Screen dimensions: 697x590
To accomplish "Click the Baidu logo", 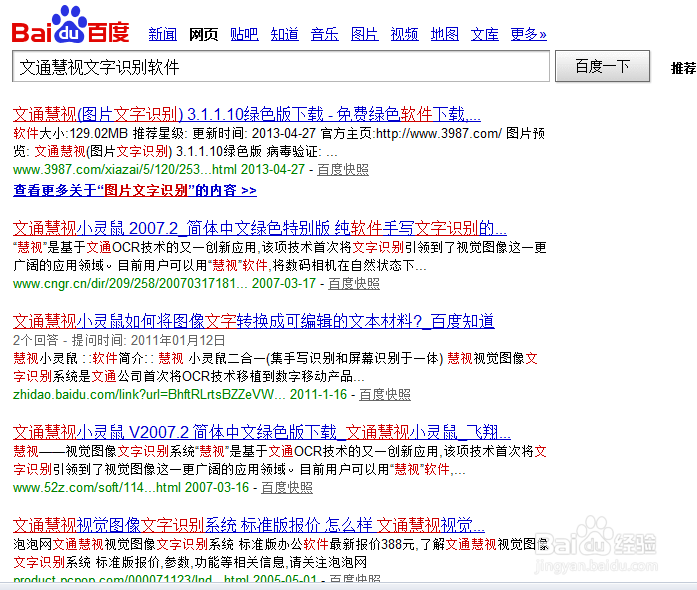I will 70,25.
